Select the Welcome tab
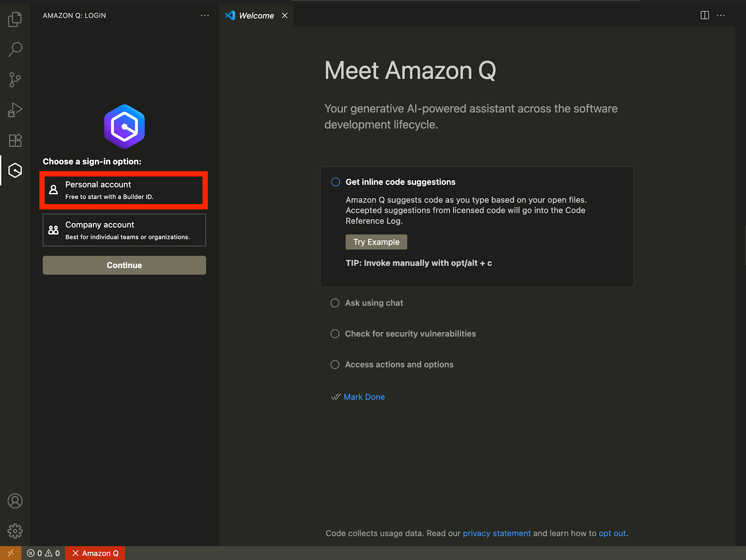The width and height of the screenshot is (746, 560). click(256, 15)
